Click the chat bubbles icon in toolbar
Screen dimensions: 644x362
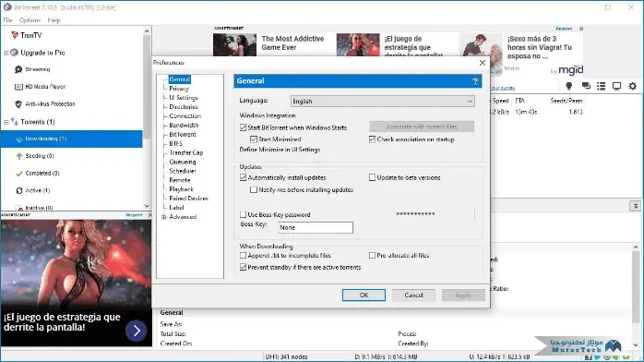(x=586, y=86)
